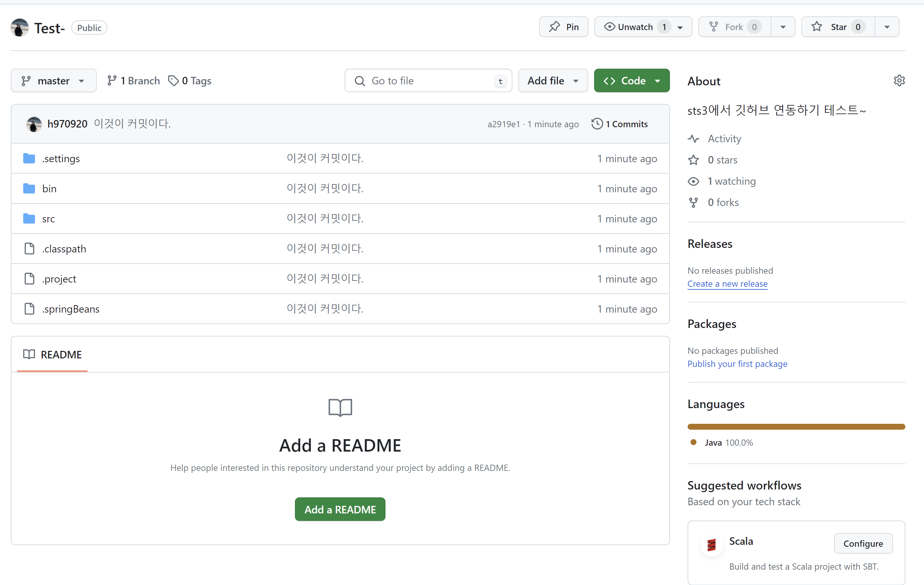Image resolution: width=924 pixels, height=585 pixels.
Task: Star this repository
Action: point(838,27)
